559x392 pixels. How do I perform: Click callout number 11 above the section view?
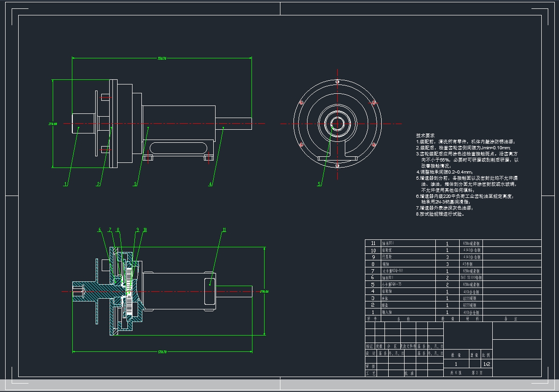(x=224, y=230)
